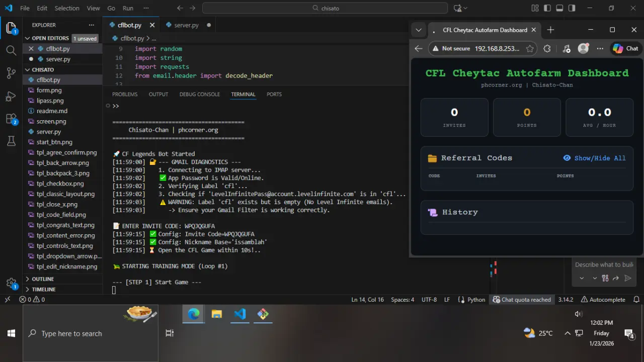Open the View menu
This screenshot has width=644, height=362.
coord(94,8)
